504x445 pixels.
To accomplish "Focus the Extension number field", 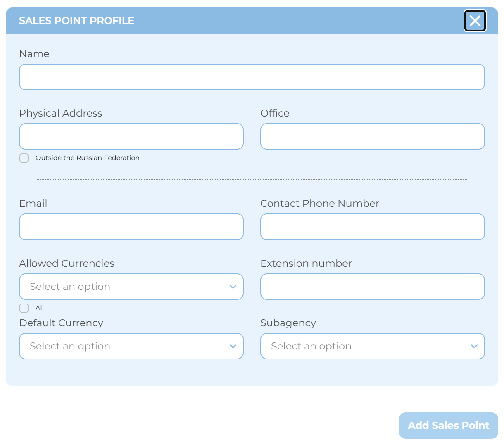I will coord(372,287).
